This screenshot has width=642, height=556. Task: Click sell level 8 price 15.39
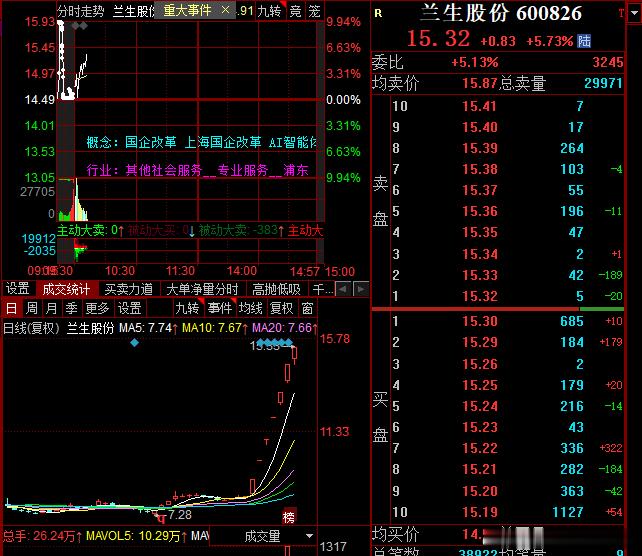[x=479, y=148]
